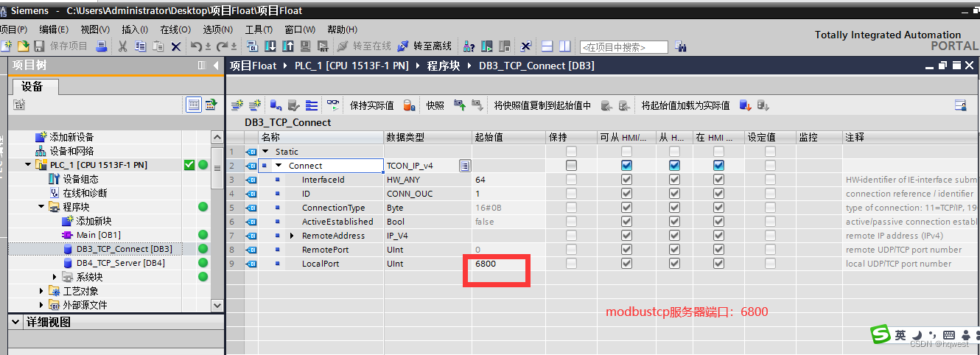The height and width of the screenshot is (355, 980).
Task: Open the 工具(T) menu
Action: point(259,29)
